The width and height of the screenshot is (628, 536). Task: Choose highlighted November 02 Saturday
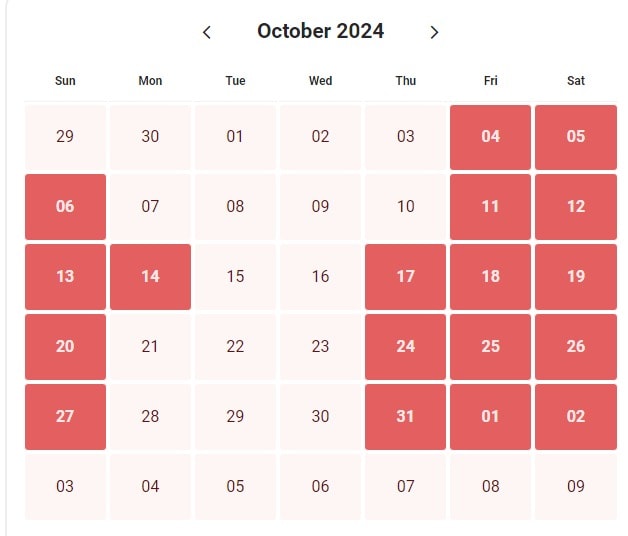click(x=576, y=417)
